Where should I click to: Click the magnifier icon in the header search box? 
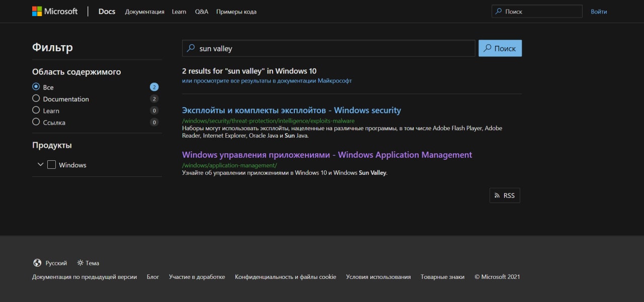tap(498, 11)
